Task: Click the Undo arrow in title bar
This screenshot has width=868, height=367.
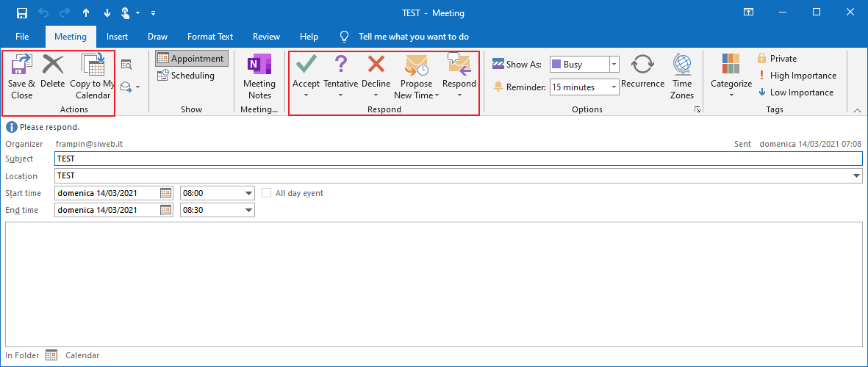Action: pyautogui.click(x=44, y=12)
